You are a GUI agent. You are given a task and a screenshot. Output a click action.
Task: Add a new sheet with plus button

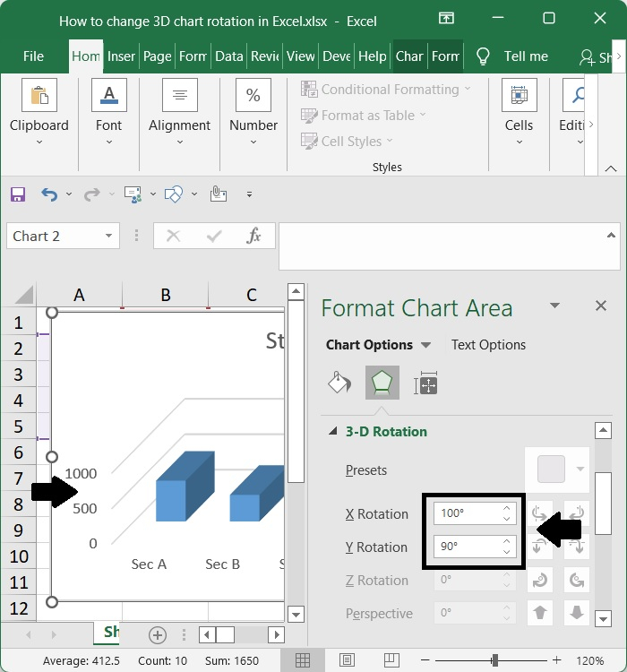(158, 635)
